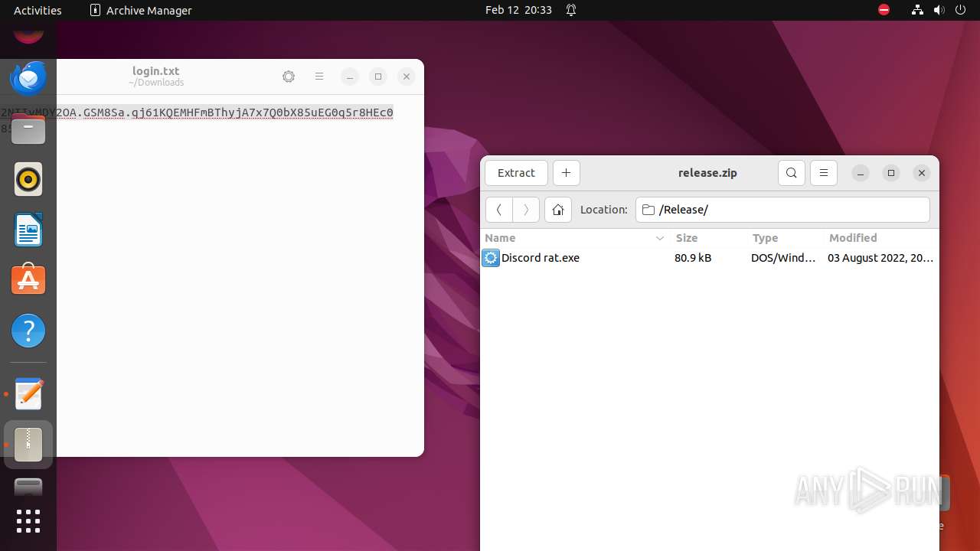Launch Rhythmbox from the dock
Screen dimensions: 980x551
click(x=28, y=179)
